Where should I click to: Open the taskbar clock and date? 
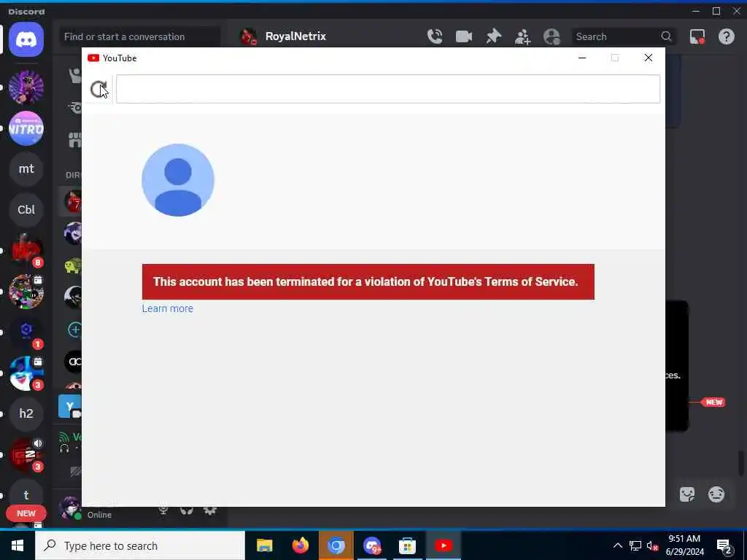pos(684,545)
